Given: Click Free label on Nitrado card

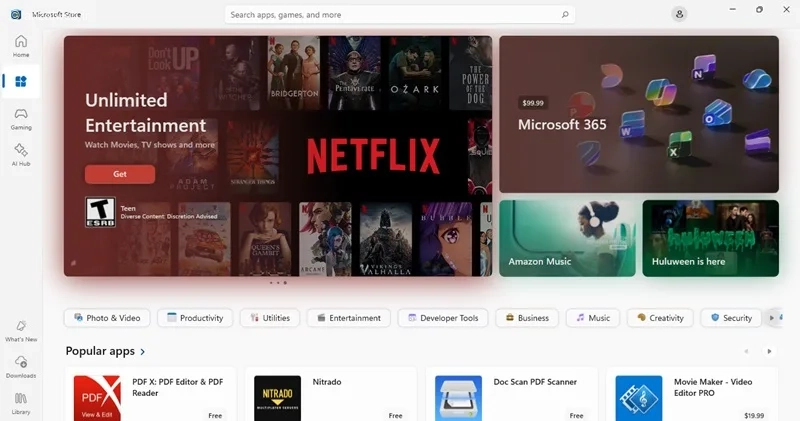Looking at the screenshot, I should [x=395, y=415].
